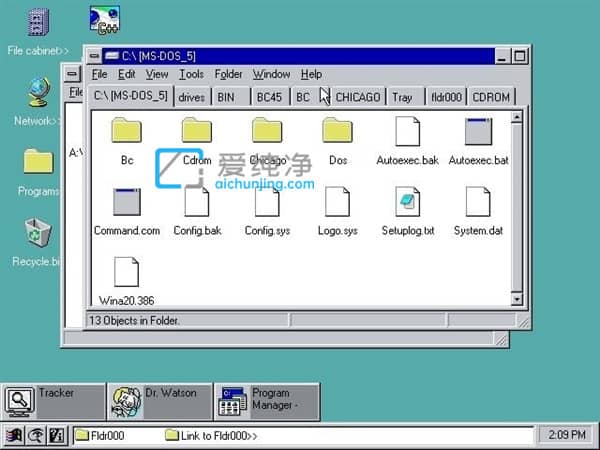Click the eye tray icon

click(36, 435)
